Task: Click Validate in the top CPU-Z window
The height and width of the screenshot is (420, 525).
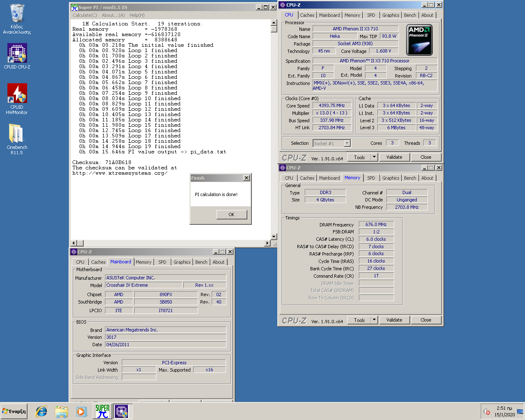Action: tap(394, 157)
